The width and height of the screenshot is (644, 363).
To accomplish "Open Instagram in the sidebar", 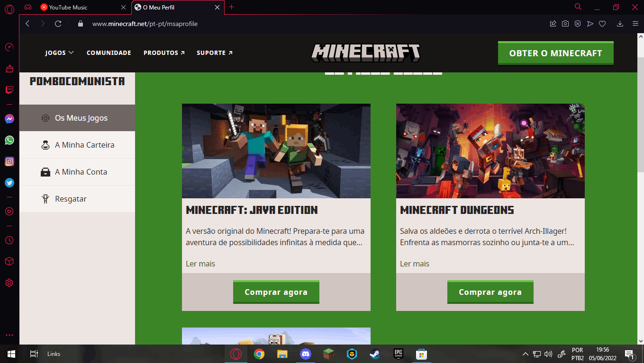I will [9, 161].
